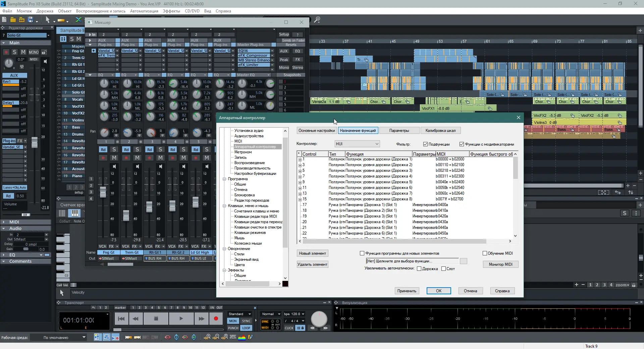Start playback with the transport play button

[x=181, y=318]
